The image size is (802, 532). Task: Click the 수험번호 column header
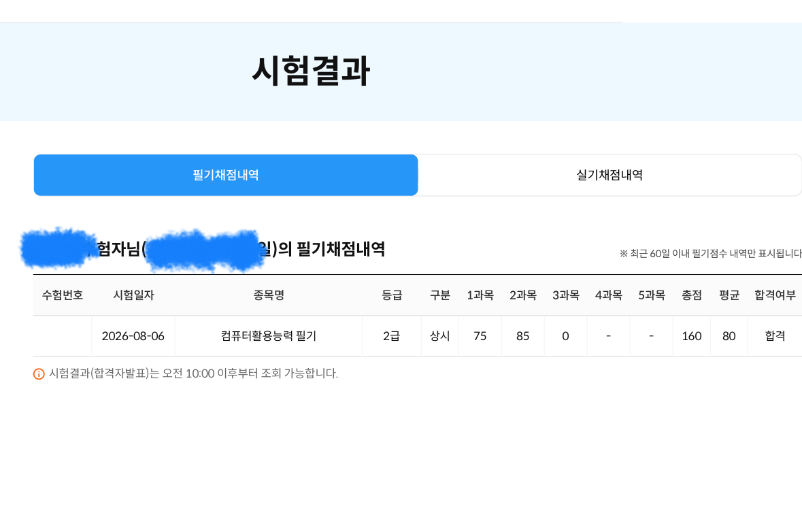[x=63, y=295]
